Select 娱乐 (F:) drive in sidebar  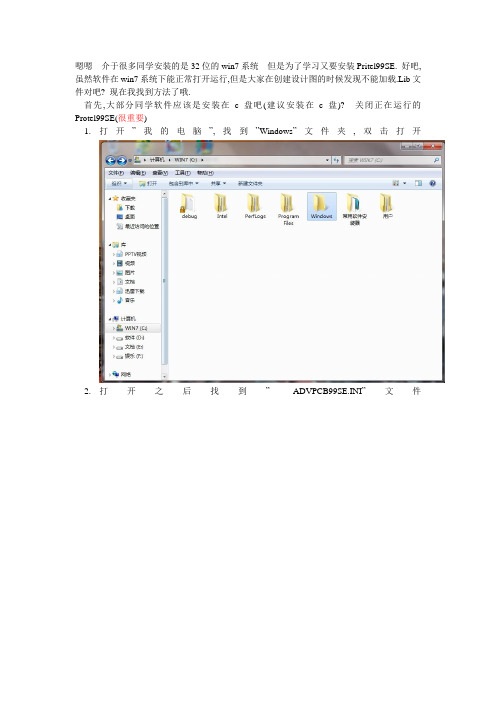pyautogui.click(x=130, y=356)
